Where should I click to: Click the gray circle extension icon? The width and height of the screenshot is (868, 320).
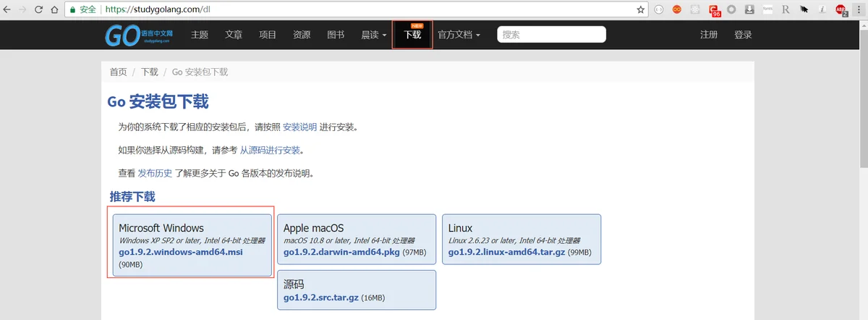tap(732, 10)
